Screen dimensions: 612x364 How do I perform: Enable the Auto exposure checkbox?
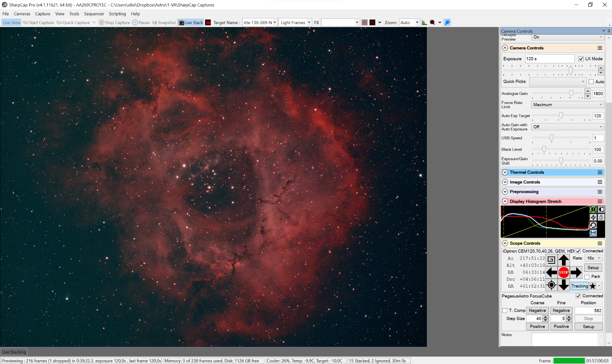tap(591, 82)
